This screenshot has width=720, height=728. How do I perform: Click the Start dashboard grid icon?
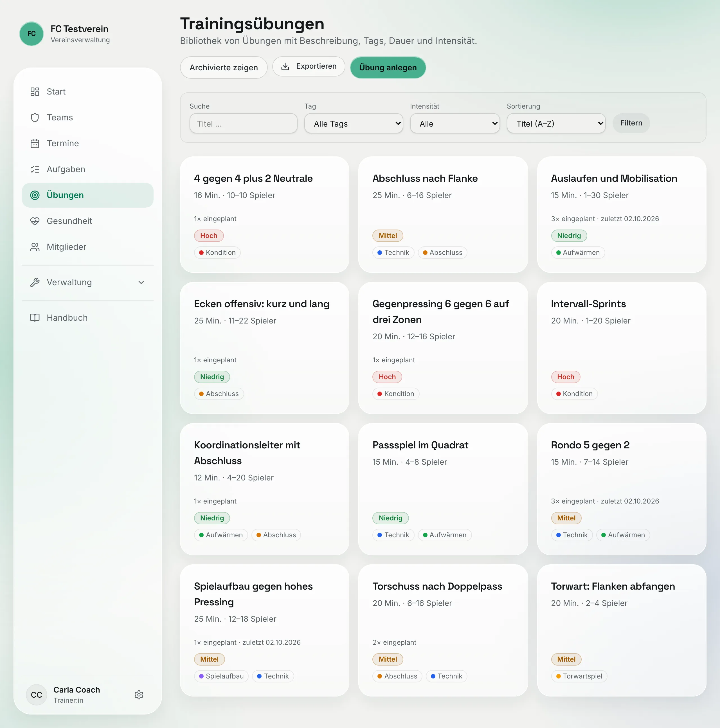(x=35, y=92)
